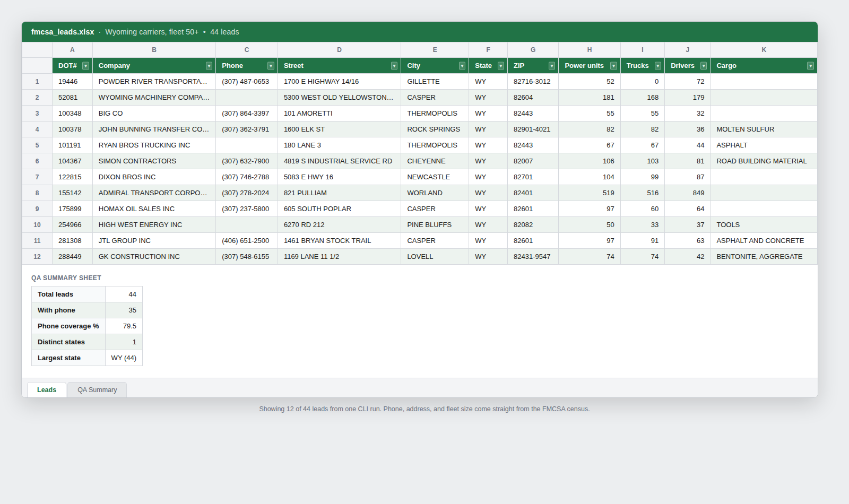Open the Cargo column filter arrow

pyautogui.click(x=811, y=66)
